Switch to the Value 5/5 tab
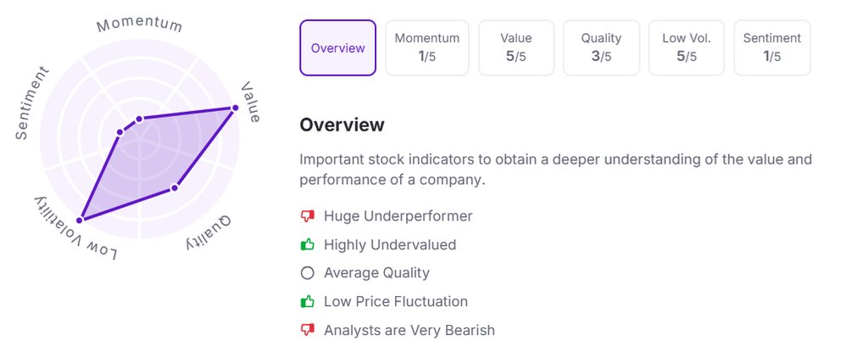The height and width of the screenshot is (363, 868). coord(516,48)
